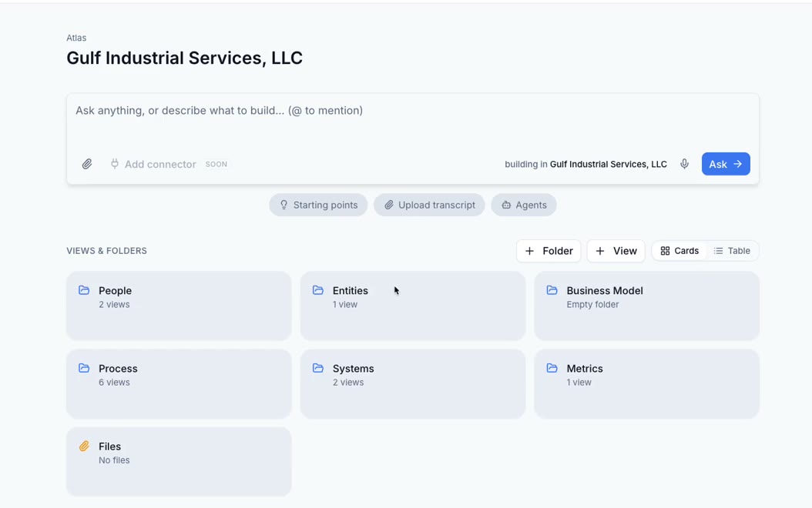812x508 pixels.
Task: Click the folder icon on Process card
Action: [x=84, y=368]
